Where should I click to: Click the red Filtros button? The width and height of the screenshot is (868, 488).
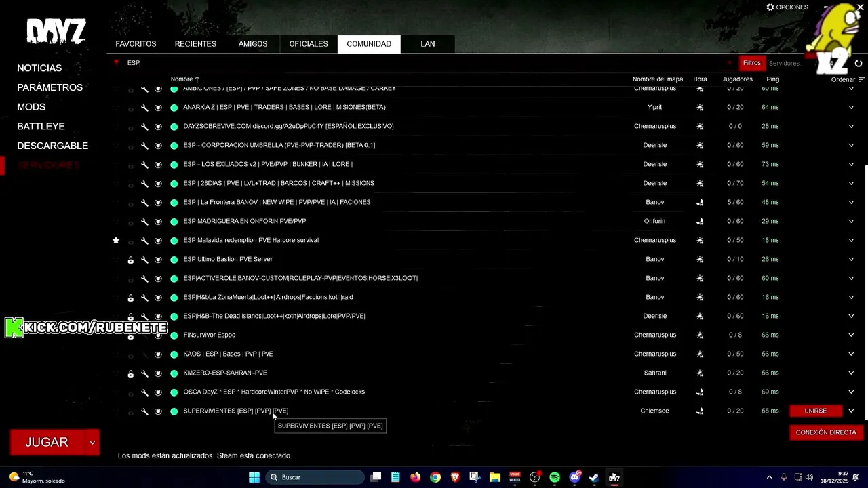coord(752,63)
